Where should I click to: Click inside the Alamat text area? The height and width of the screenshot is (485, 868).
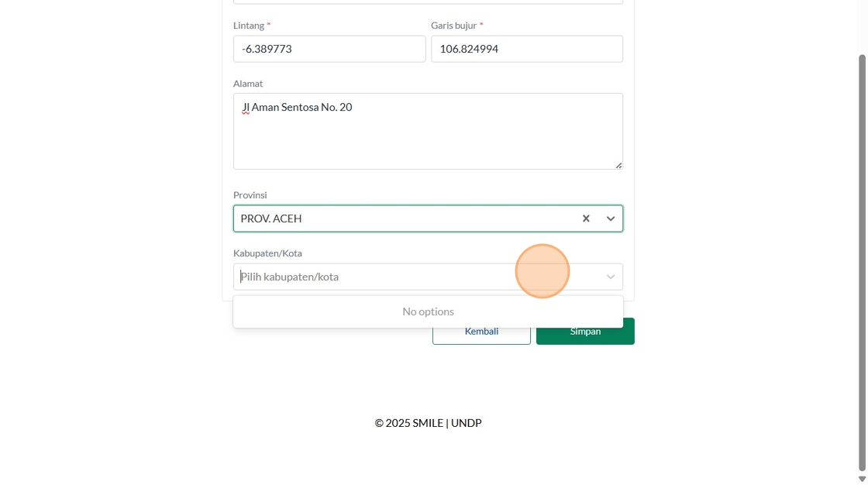point(428,131)
